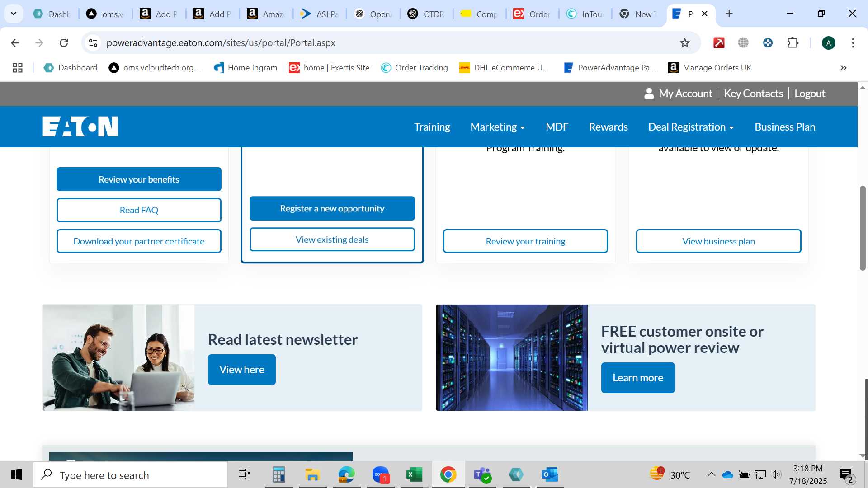Click the newsletter photo of two people

[118, 357]
